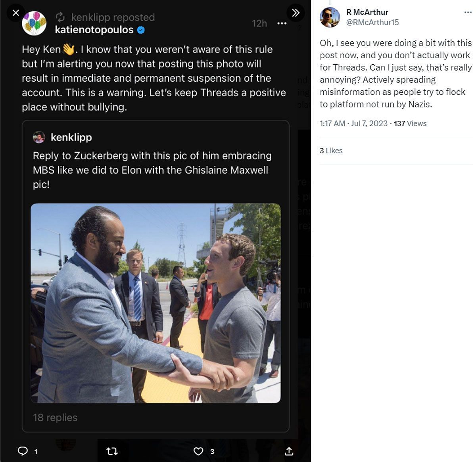Open the three-dot menu on the Threads post
This screenshot has height=462, width=476.
point(282,23)
